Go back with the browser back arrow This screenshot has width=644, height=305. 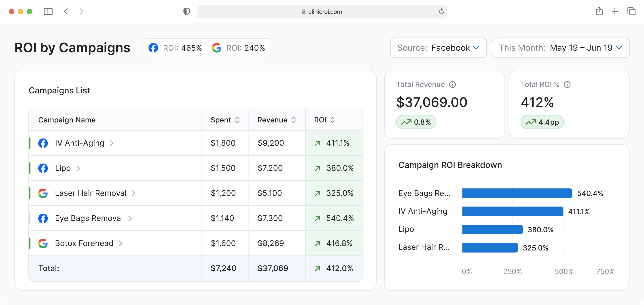click(66, 11)
